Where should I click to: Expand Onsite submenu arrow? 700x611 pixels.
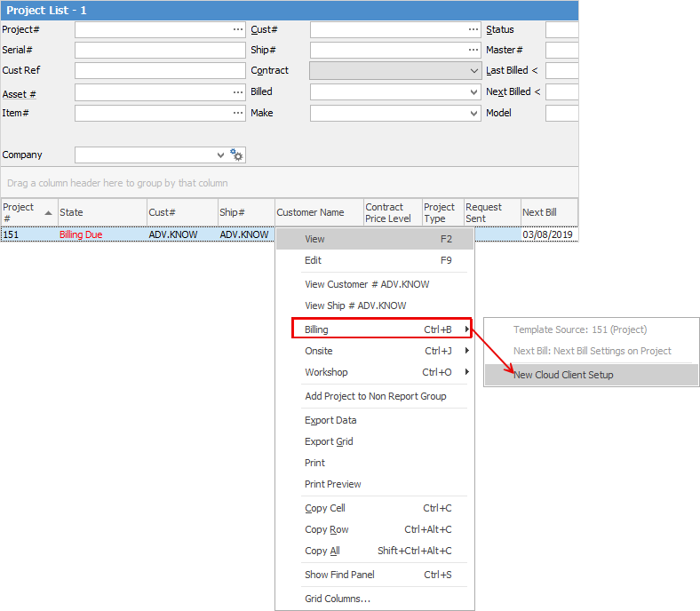pyautogui.click(x=467, y=351)
